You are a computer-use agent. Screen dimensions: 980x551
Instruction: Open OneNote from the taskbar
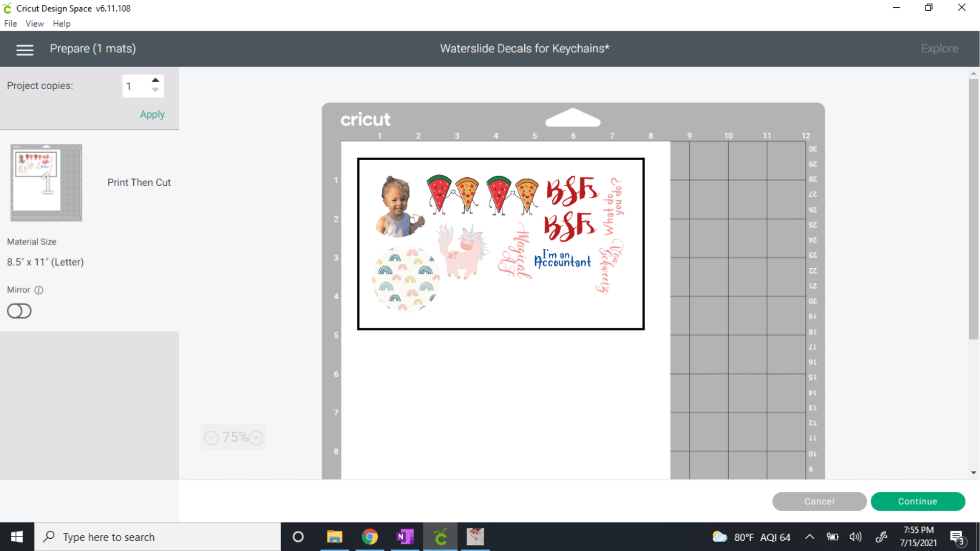tap(405, 537)
